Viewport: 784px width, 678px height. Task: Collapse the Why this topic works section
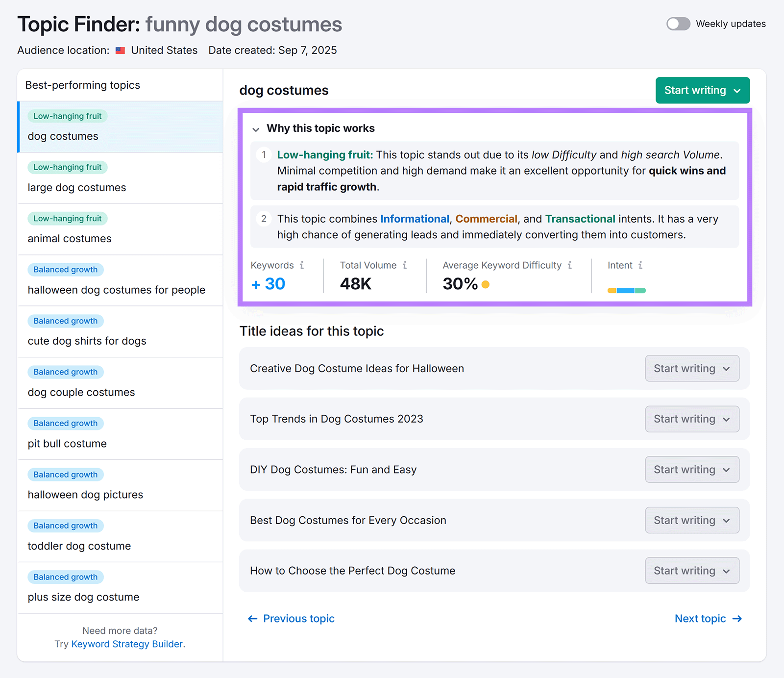tap(256, 129)
